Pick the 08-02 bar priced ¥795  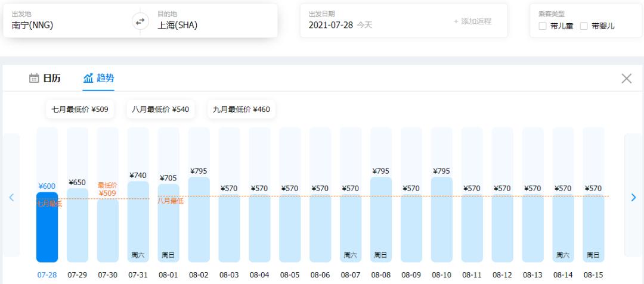199,220
